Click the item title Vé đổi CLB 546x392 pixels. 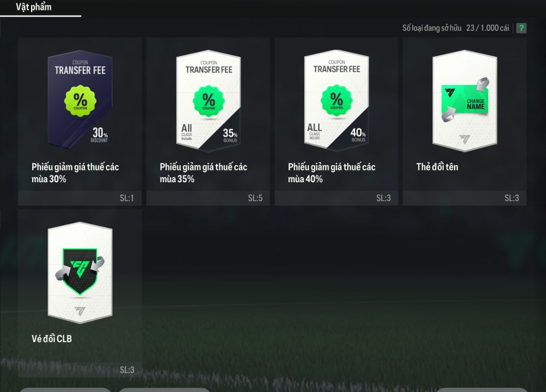(x=52, y=339)
